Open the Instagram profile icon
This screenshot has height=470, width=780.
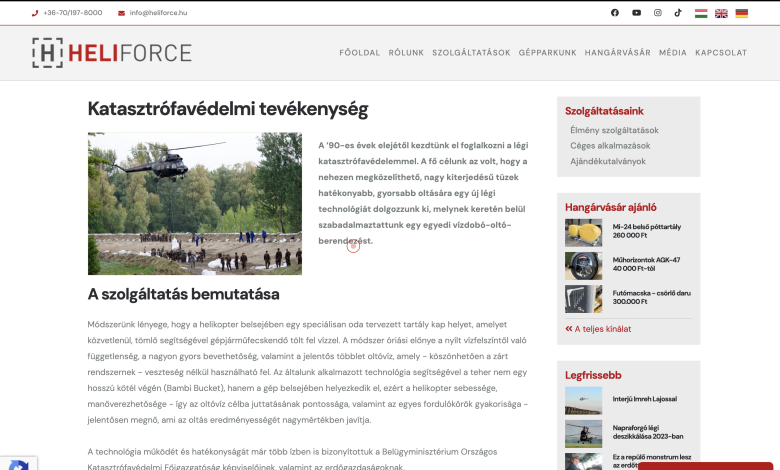[657, 13]
